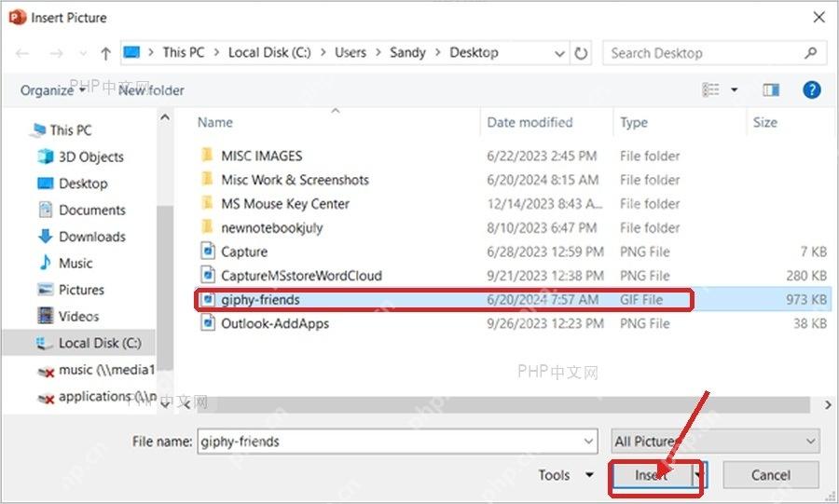Click the Cancel button
Screen dimensions: 839x504
[771, 475]
